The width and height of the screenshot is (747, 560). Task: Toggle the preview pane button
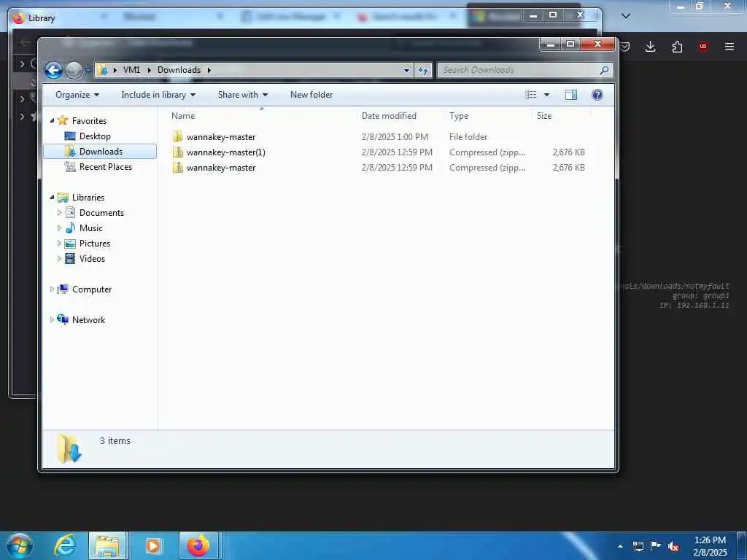pos(570,95)
